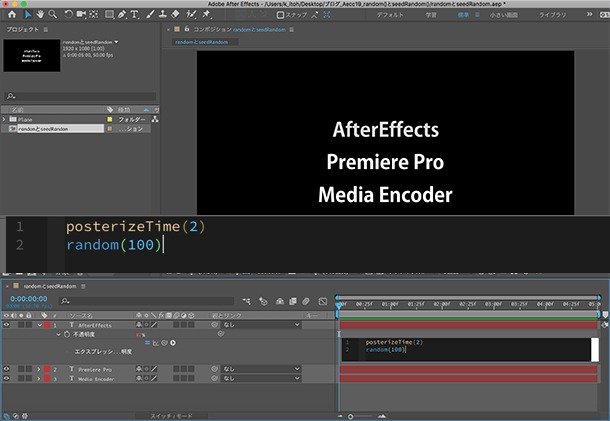The height and width of the screenshot is (421, 610).
Task: Hide the Premiere Pro layer with its eye
Action: coord(6,369)
